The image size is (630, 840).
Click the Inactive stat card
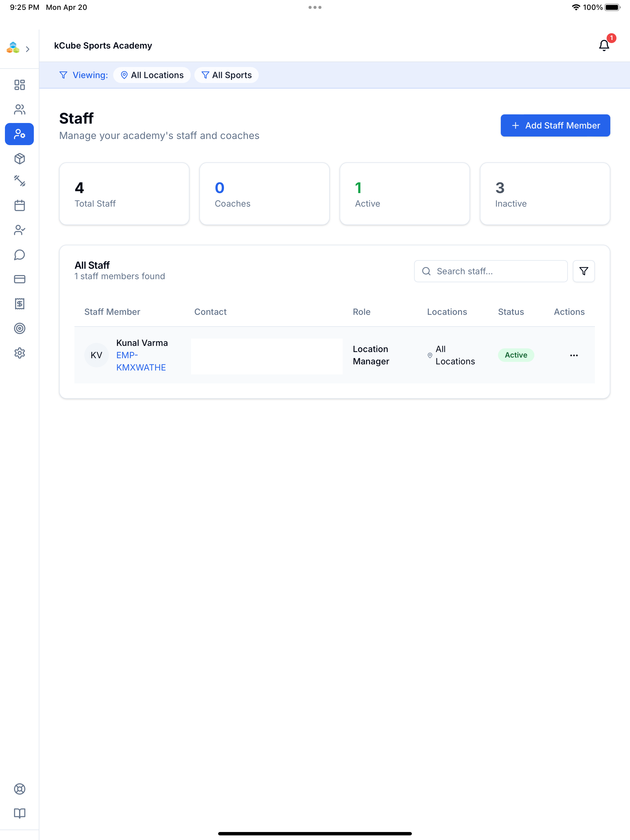(545, 194)
